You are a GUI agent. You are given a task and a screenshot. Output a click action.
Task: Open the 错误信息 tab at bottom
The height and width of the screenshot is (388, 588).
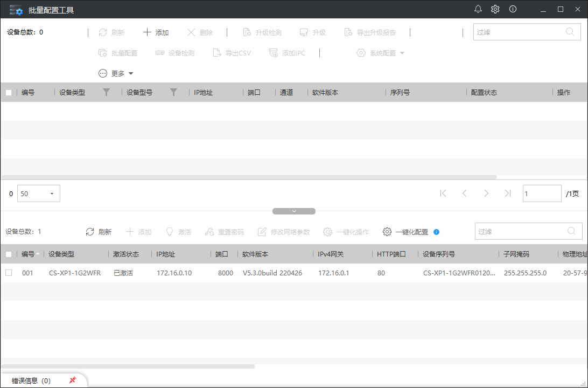click(x=31, y=380)
